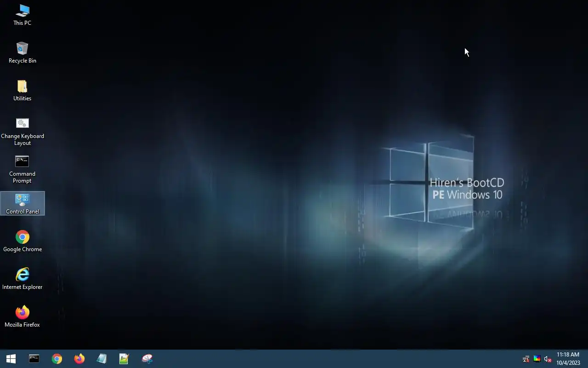The width and height of the screenshot is (588, 368).
Task: Open the scissors snipping tool taskbar icon
Action: pos(147,359)
